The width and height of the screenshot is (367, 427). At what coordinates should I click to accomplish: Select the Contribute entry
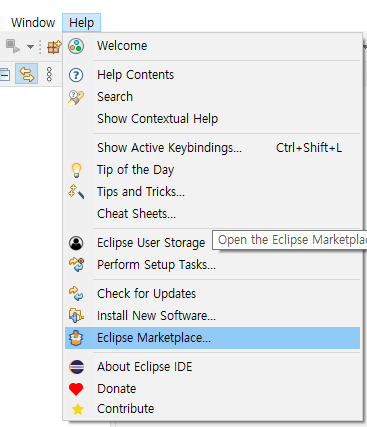[212, 409]
